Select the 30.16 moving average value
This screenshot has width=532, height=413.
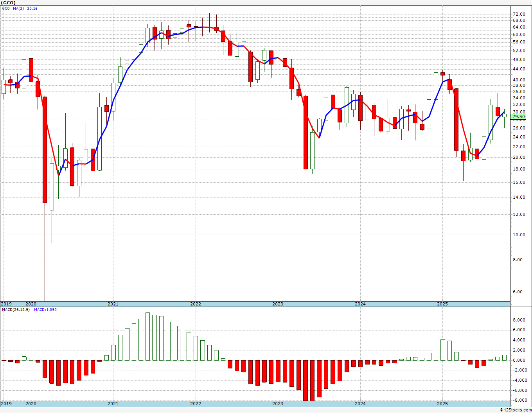coord(32,8)
